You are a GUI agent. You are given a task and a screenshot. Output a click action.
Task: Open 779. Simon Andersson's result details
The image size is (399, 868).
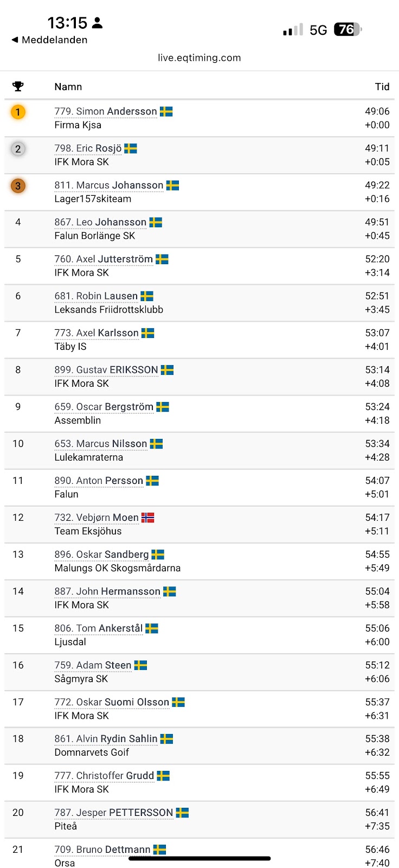[106, 111]
